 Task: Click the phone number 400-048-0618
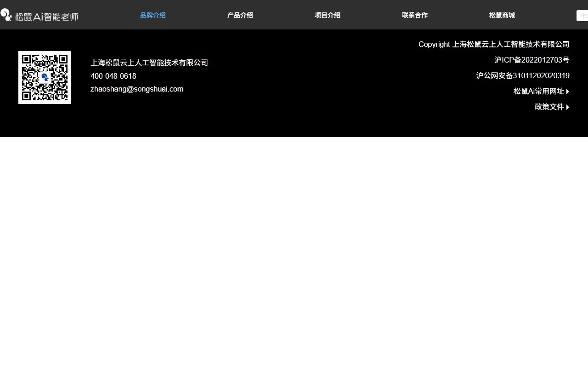(x=113, y=76)
